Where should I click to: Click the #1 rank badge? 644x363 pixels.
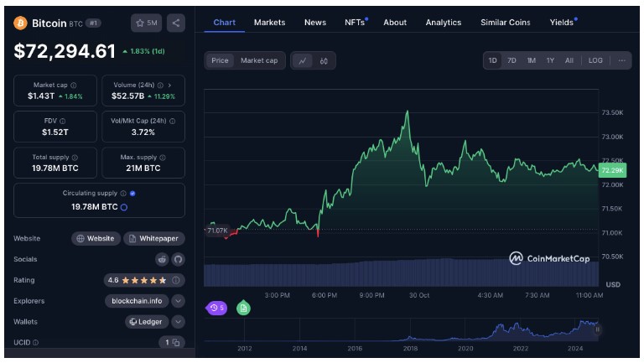93,23
